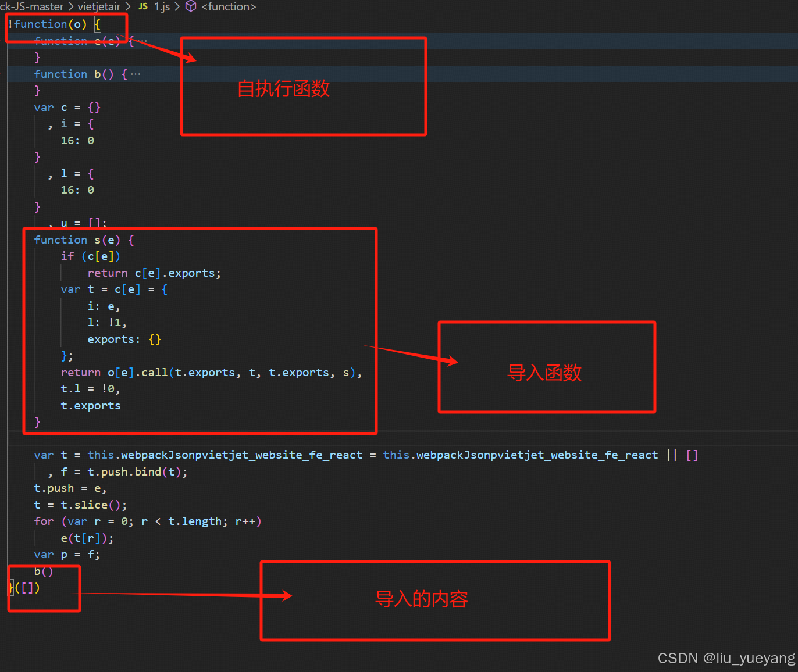The height and width of the screenshot is (672, 798).
Task: Click the text 'e(t[r]);'
Action: 87,538
